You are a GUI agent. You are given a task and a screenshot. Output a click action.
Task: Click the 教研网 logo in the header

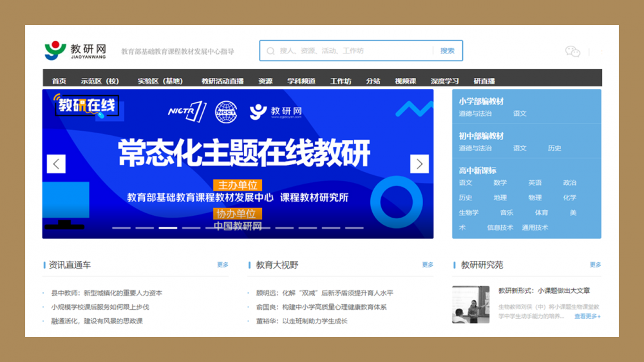pos(75,51)
